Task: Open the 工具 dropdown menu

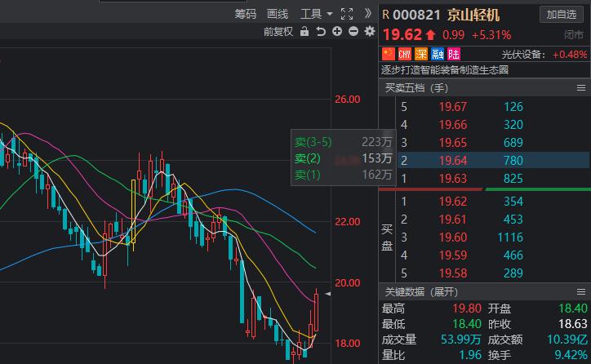Action: tap(316, 14)
